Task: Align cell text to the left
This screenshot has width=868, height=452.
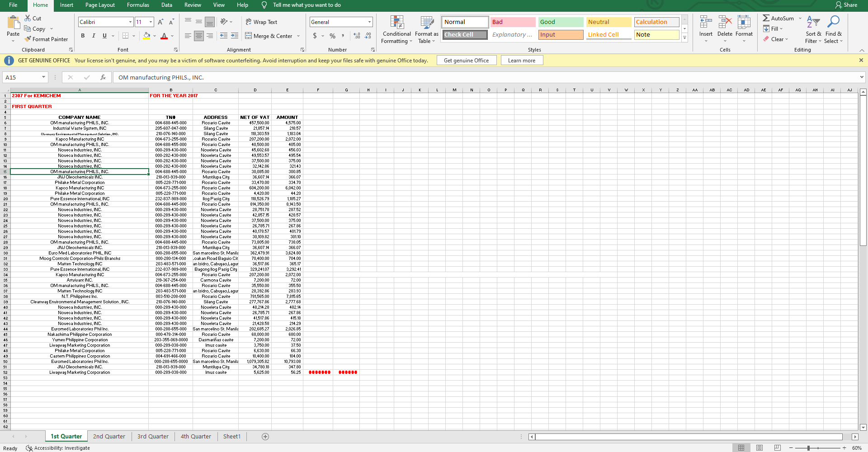Action: (188, 36)
